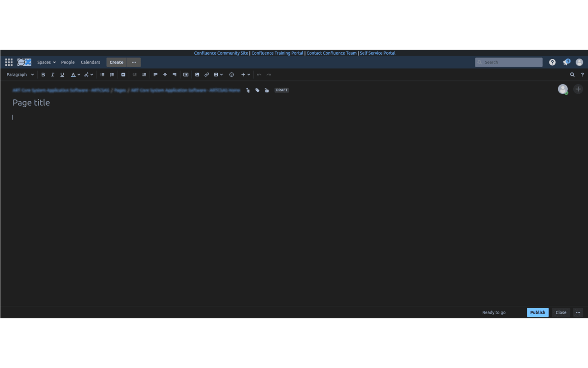Viewport: 588px width, 368px height.
Task: Open the insert more content plus menu
Action: click(246, 75)
